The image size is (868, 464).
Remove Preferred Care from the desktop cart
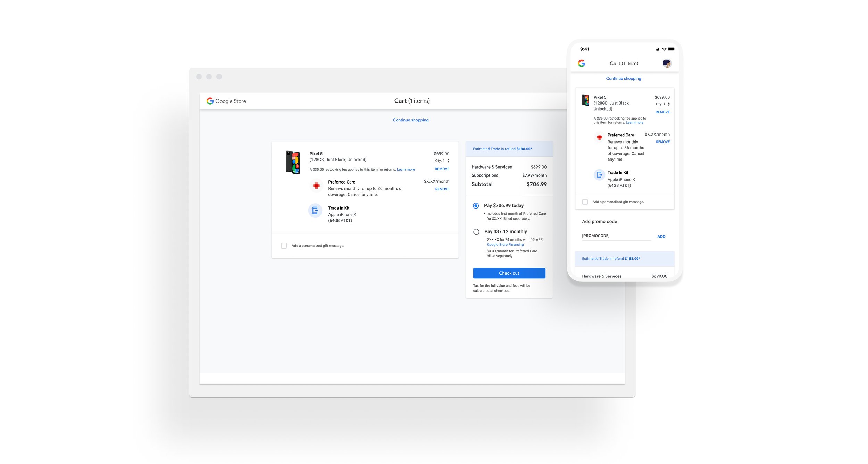pyautogui.click(x=442, y=189)
